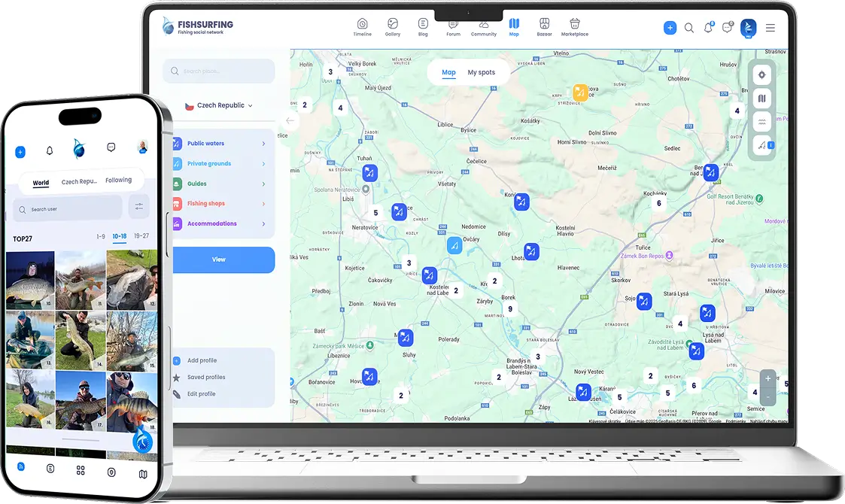The height and width of the screenshot is (504, 845).
Task: Toggle the water conditions waves overlay
Action: (x=761, y=121)
